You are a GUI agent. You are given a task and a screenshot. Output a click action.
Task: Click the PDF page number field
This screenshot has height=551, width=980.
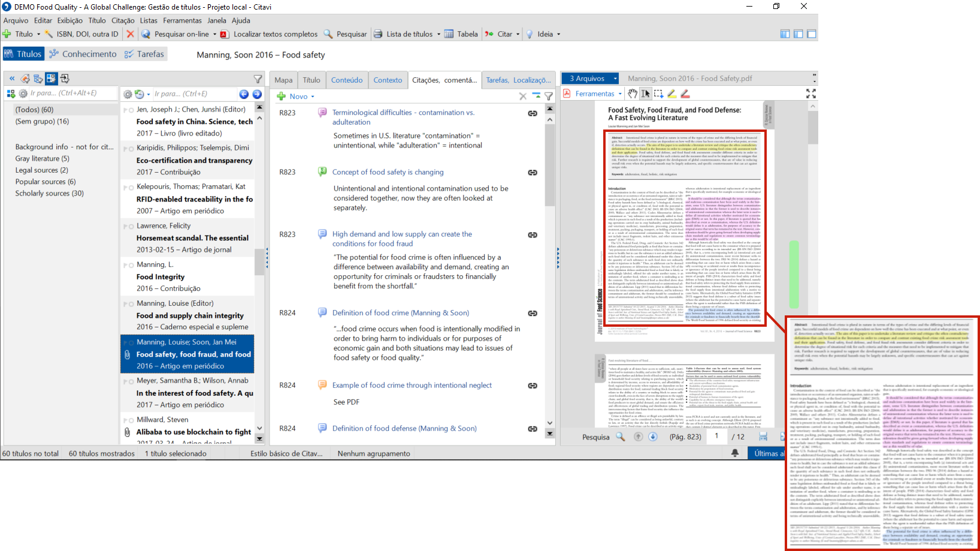716,437
